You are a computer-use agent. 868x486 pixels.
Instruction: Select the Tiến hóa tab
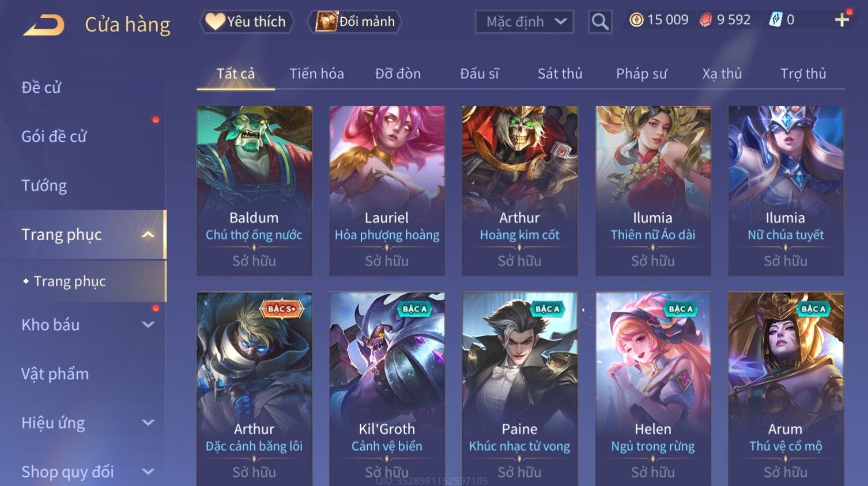point(316,74)
